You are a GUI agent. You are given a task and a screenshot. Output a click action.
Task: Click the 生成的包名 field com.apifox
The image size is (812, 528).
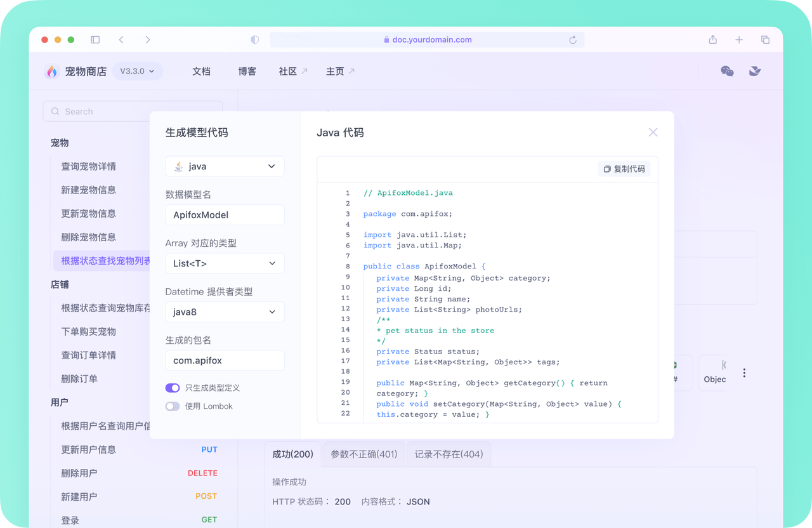[225, 360]
